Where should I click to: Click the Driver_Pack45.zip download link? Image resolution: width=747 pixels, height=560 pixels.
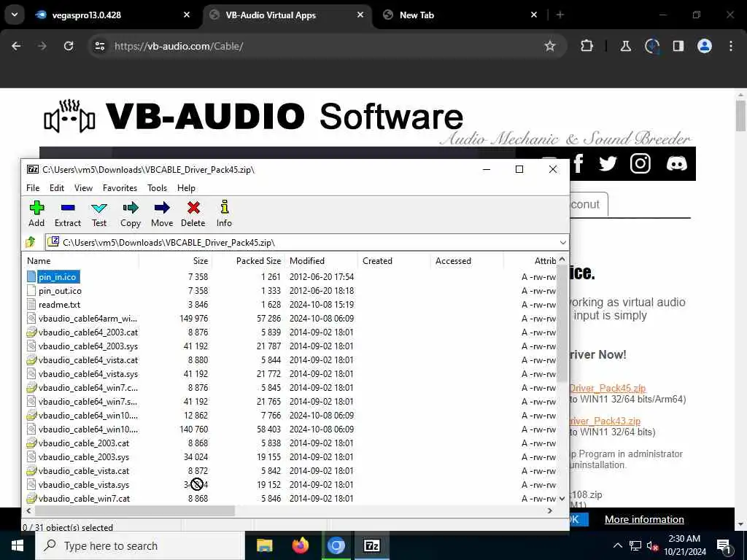click(x=608, y=388)
